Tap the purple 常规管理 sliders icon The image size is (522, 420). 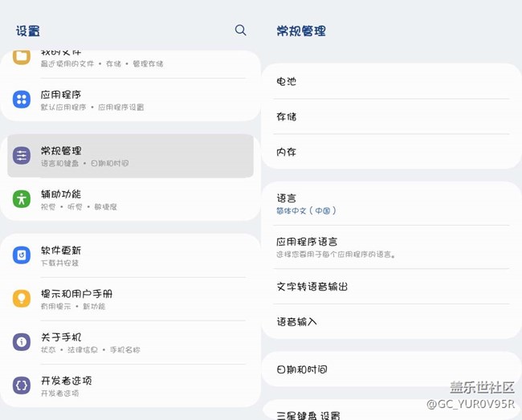pyautogui.click(x=22, y=156)
